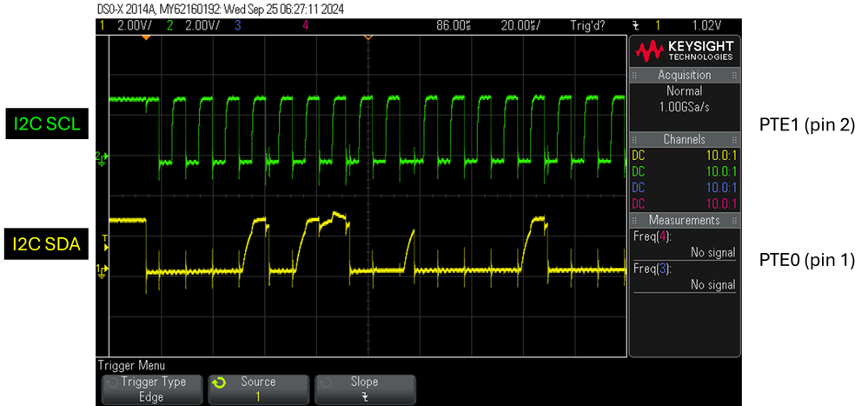Screen dimensions: 868x406
Task: Click channel 2 ground level marker
Action: tap(103, 157)
